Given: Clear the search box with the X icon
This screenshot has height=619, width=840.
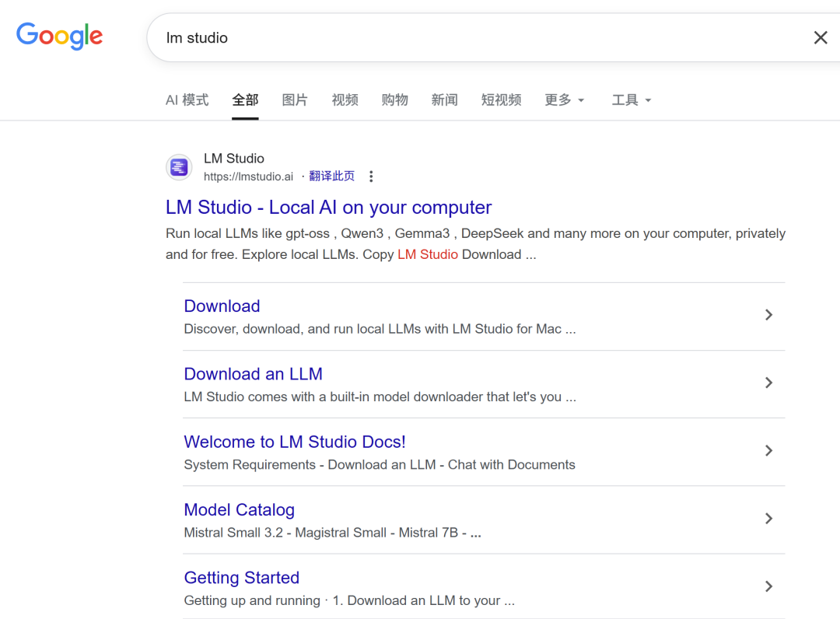Looking at the screenshot, I should pos(821,37).
